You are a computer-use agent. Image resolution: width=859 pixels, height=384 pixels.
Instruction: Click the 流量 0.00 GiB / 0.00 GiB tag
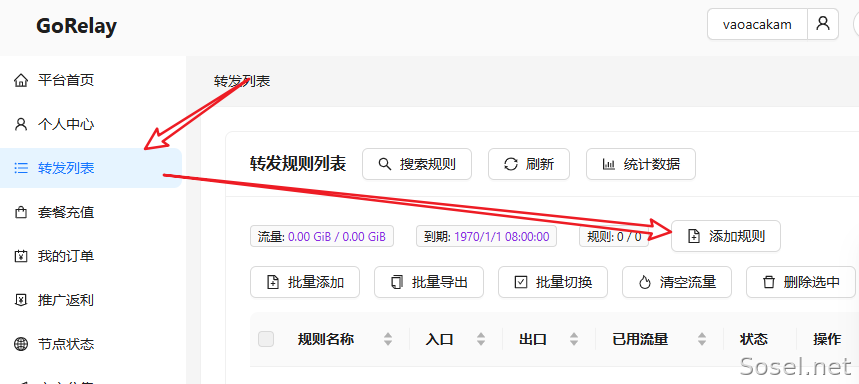point(322,237)
